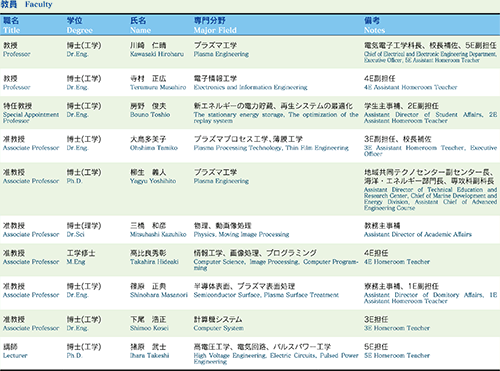This screenshot has height=371, width=500.
Task: Click 'Special Appointment Professor' title cell
Action: [31, 118]
